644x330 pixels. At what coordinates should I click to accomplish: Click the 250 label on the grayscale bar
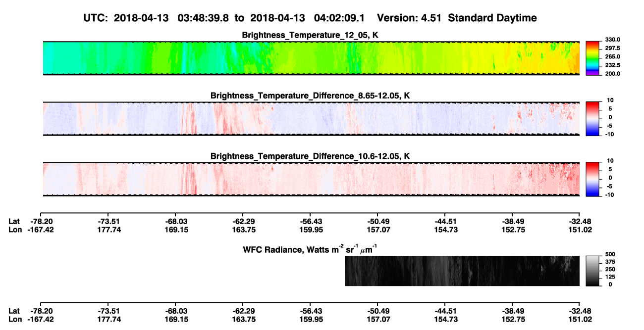(x=610, y=270)
